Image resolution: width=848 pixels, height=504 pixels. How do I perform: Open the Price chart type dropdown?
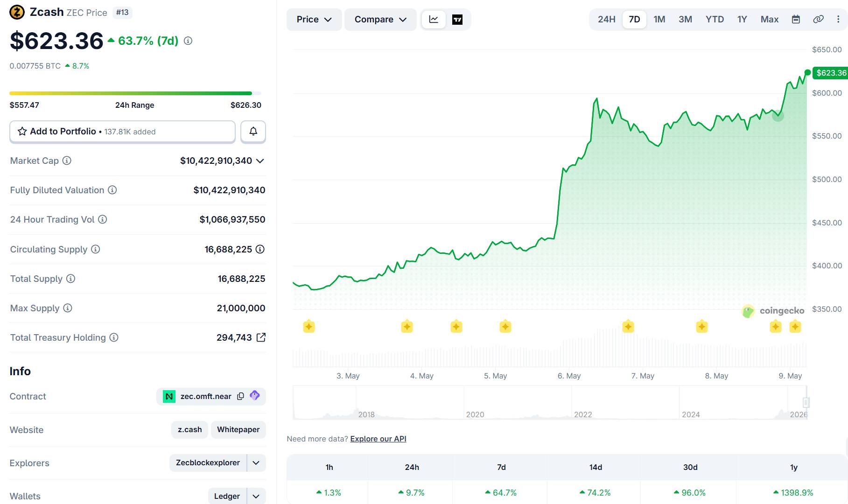tap(314, 20)
